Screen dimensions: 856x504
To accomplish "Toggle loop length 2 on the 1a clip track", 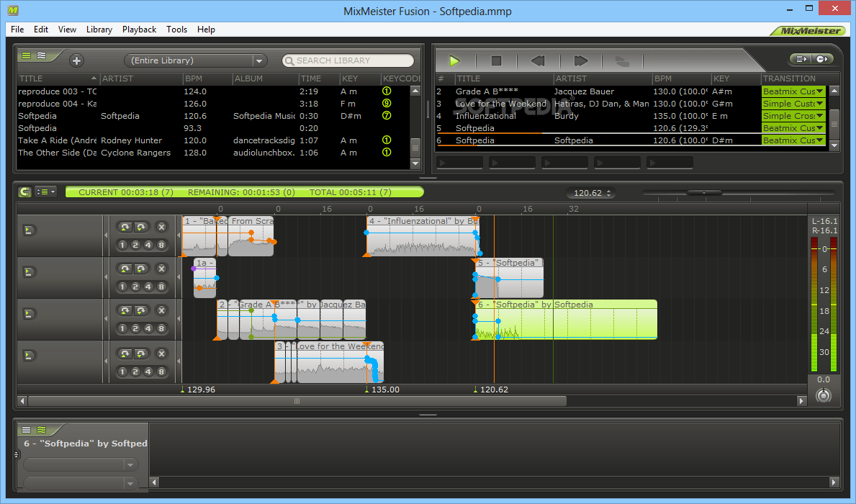I will [x=135, y=287].
